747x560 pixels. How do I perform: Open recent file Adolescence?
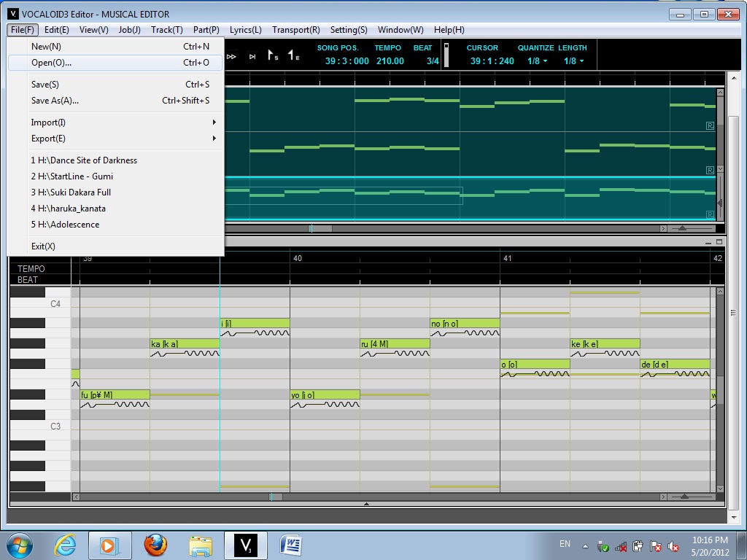point(115,225)
